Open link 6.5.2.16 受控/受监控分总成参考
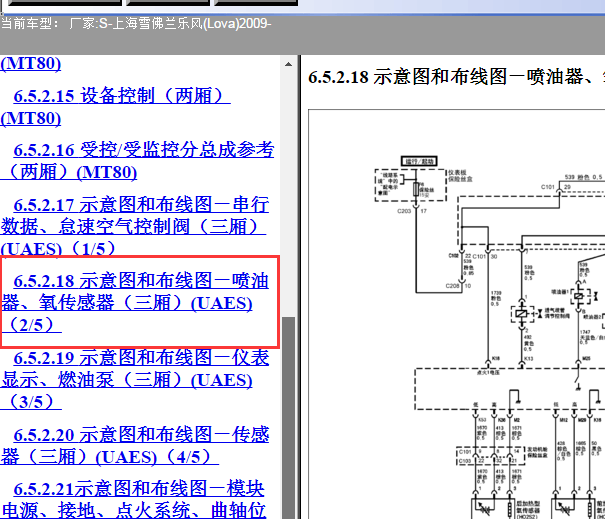 click(x=137, y=161)
